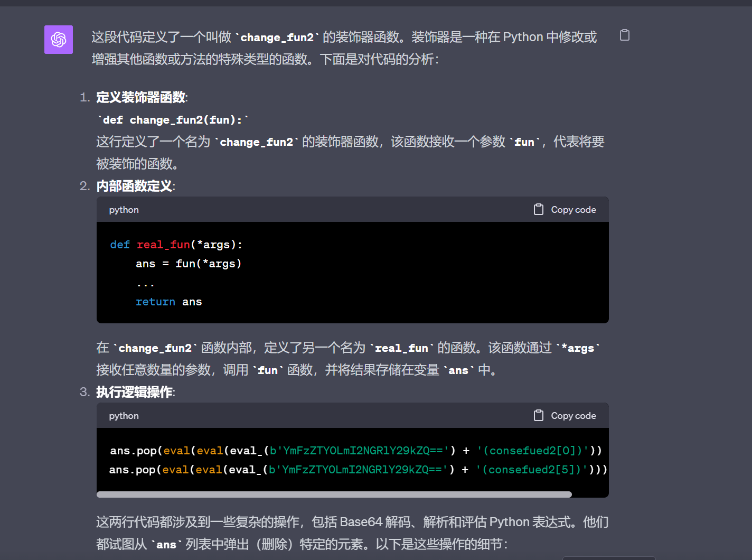
Task: Click the 'python' label of second code block
Action: (x=124, y=416)
